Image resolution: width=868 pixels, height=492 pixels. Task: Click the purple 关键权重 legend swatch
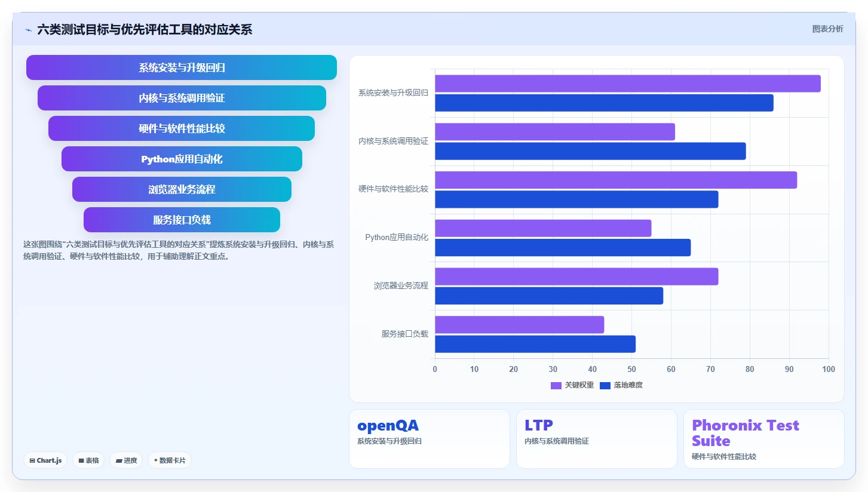[x=556, y=385]
